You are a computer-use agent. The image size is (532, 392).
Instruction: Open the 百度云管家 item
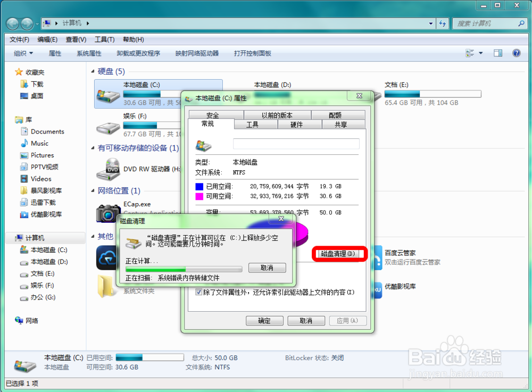(400, 253)
